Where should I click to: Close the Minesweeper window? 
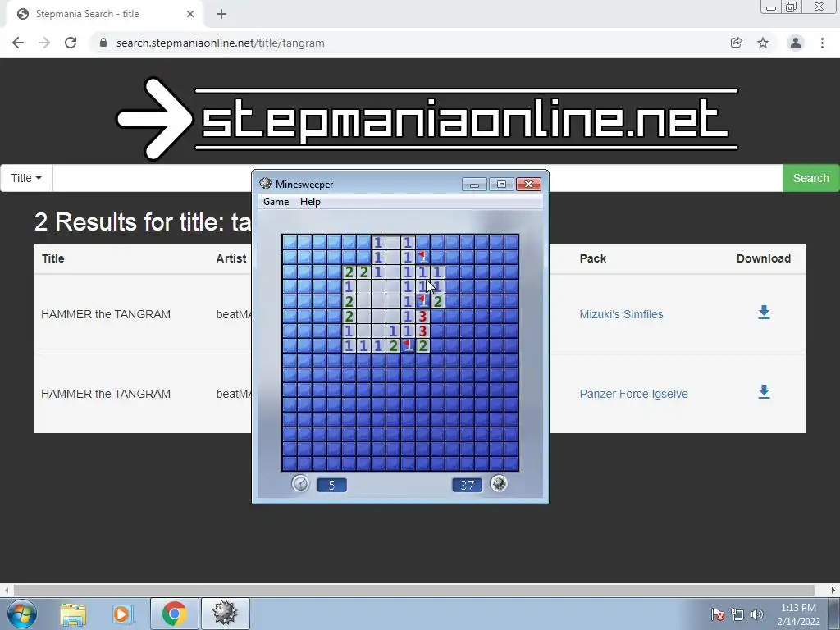click(529, 185)
